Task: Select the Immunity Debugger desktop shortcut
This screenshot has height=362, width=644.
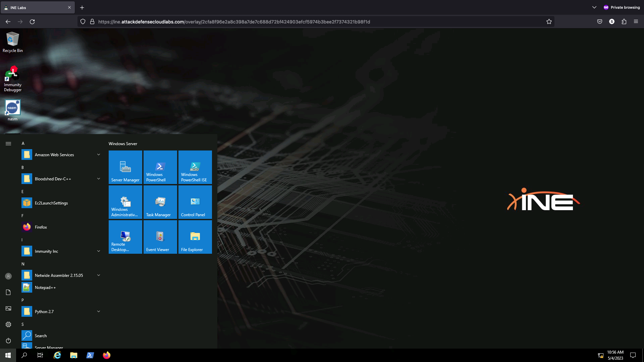Action: (x=13, y=79)
